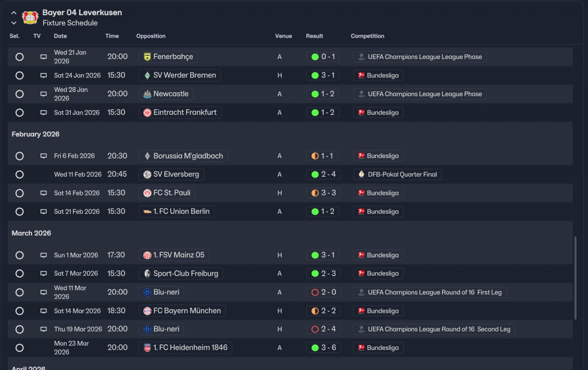Click the up chevron beside the club name

[x=14, y=13]
